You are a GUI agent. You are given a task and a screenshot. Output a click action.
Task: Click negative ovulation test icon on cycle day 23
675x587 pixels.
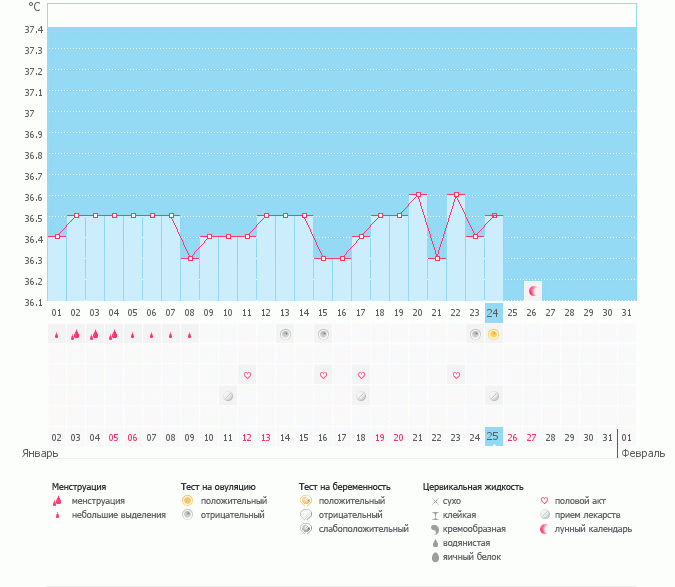[x=475, y=334]
